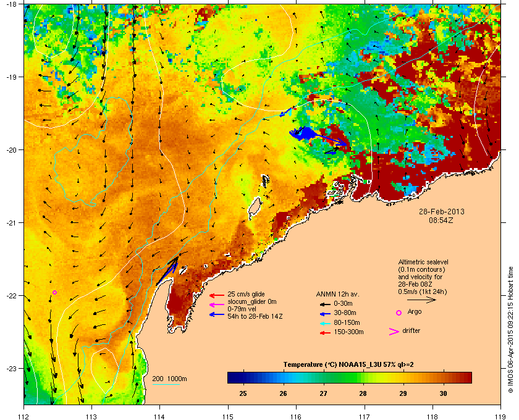Click the 'ANMN 12h av.' legend heading
Viewport: 519px width, 420px height.
pyautogui.click(x=337, y=294)
